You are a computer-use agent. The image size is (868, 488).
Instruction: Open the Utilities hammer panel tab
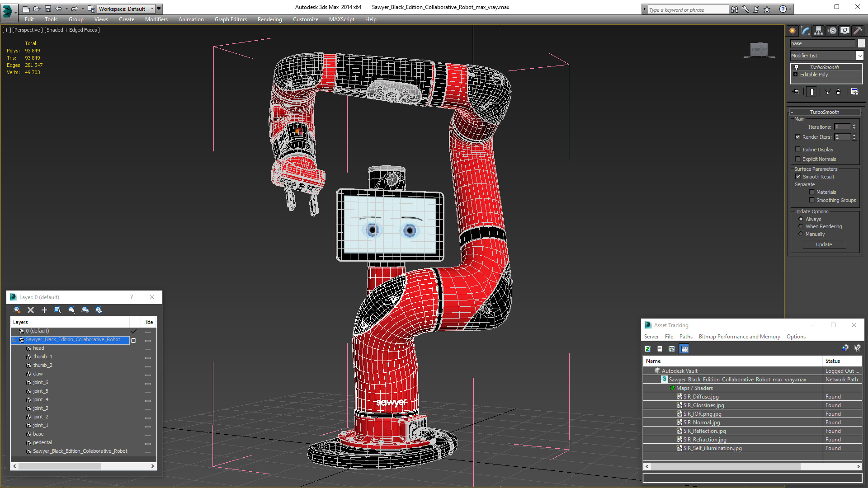click(858, 31)
